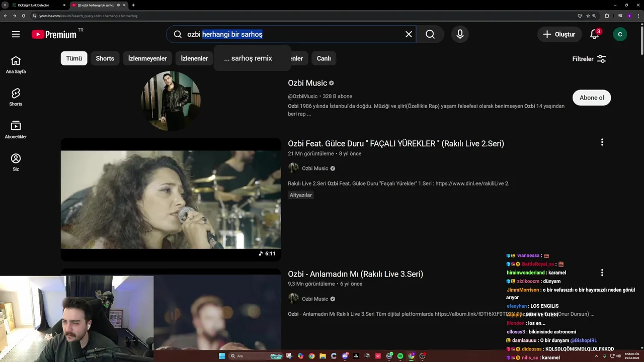The height and width of the screenshot is (362, 644).
Task: Open more options for the Anlamadın Mı video
Action: pos(602,273)
